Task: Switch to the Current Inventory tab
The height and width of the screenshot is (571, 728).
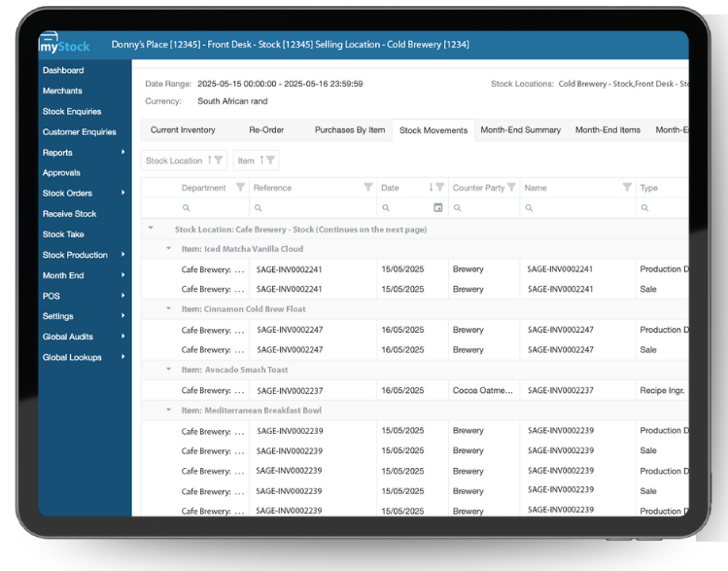Action: (183, 130)
